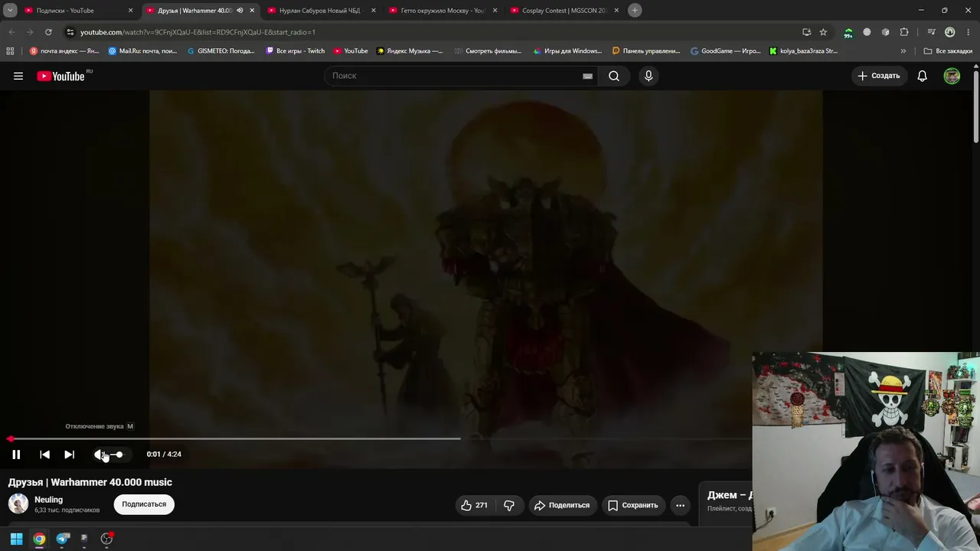Open the GoodGame bookmark
The width and height of the screenshot is (980, 551).
(726, 51)
